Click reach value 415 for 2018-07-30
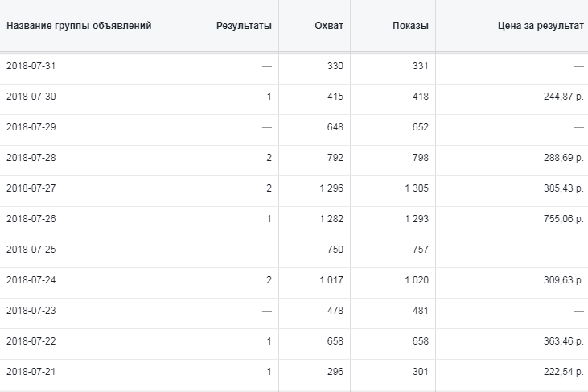Screen dimensions: 588x392 tap(335, 97)
